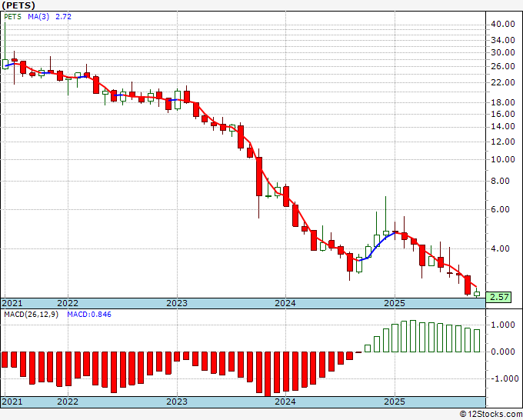
Task: Click the 12.00 price axis label
Action: tap(503, 142)
